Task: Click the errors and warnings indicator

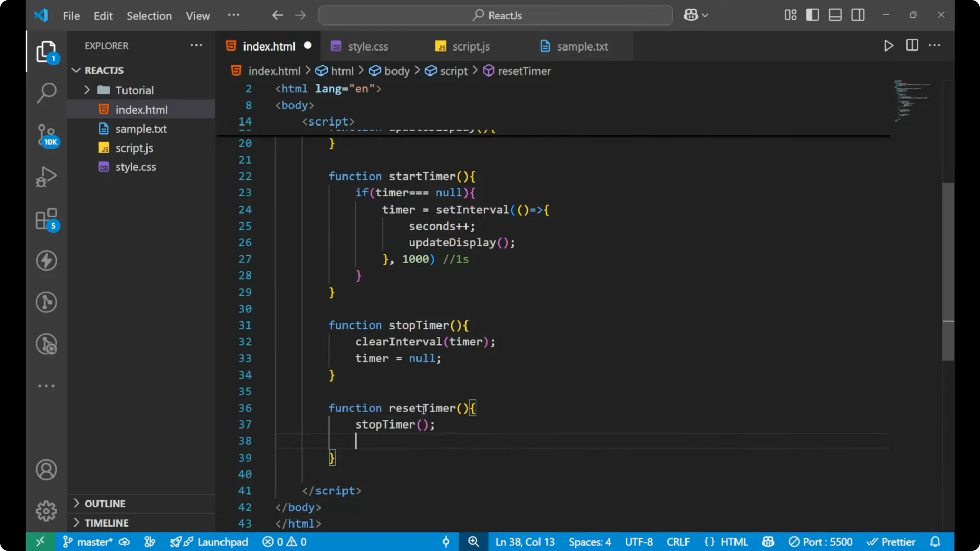Action: (284, 541)
